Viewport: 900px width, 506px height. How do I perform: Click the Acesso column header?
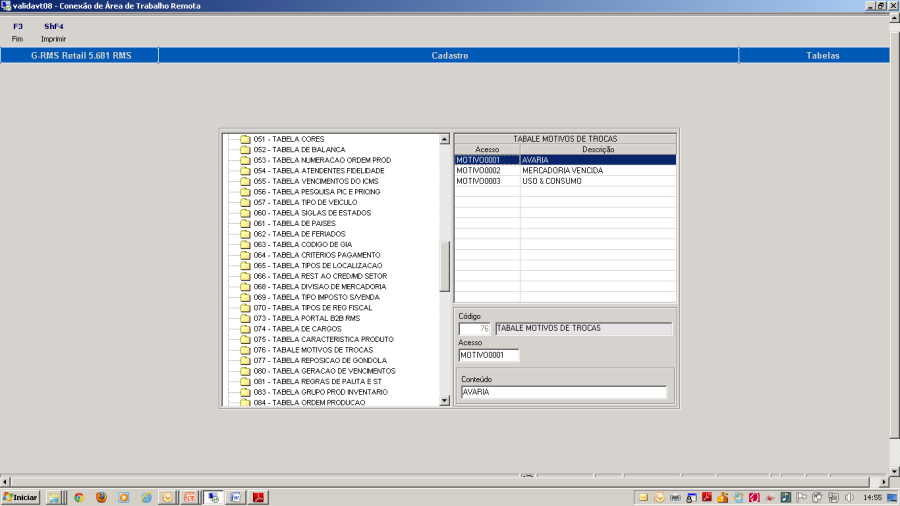click(487, 150)
